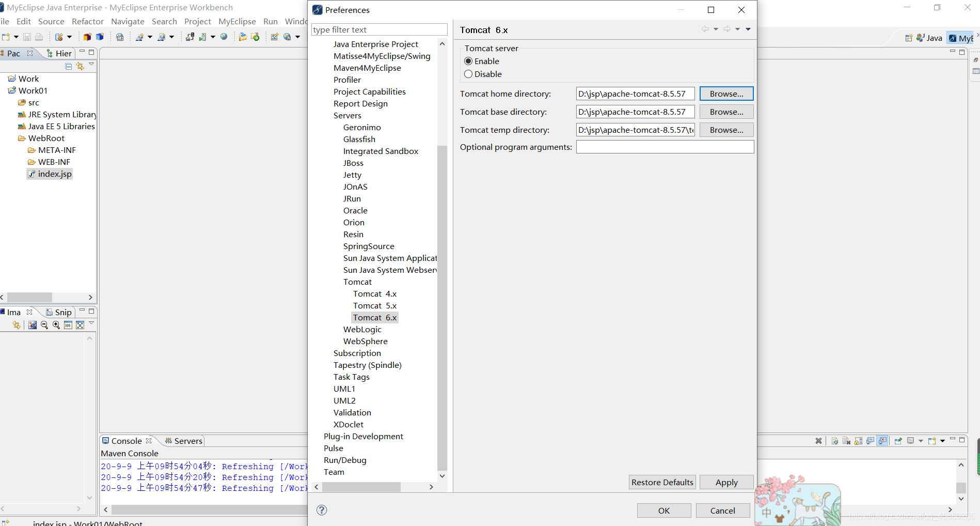Click OK in Preferences dialog

tap(664, 510)
